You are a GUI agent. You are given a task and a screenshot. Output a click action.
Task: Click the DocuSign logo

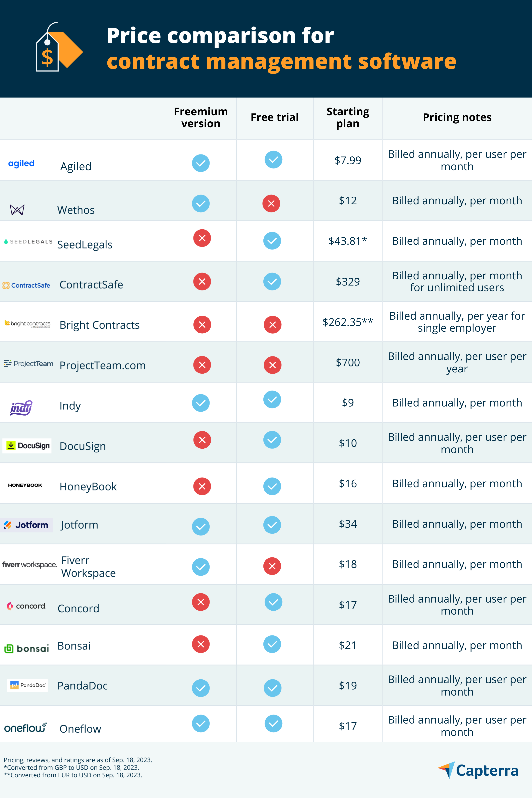click(27, 446)
